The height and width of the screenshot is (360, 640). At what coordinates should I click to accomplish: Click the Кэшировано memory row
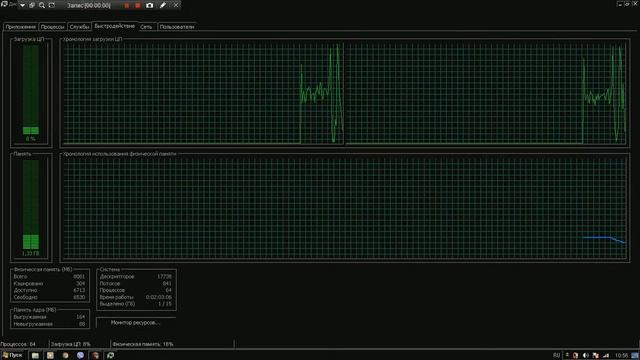click(49, 283)
